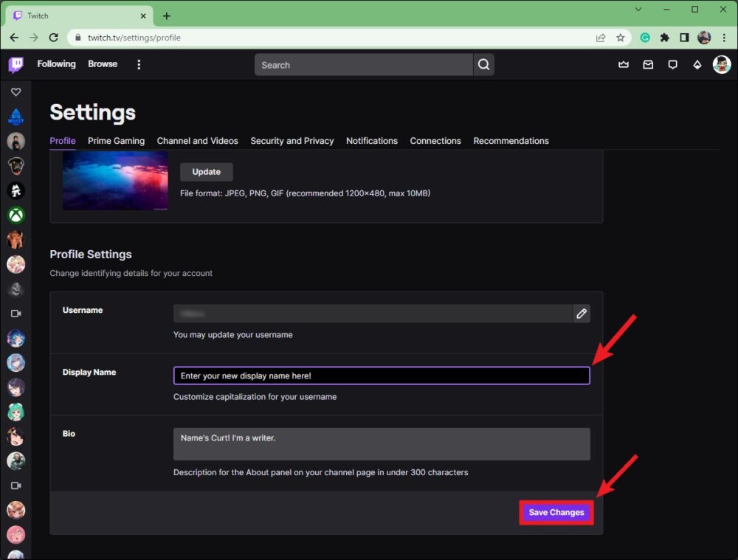
Task: Click the search magnifier button
Action: (x=483, y=65)
